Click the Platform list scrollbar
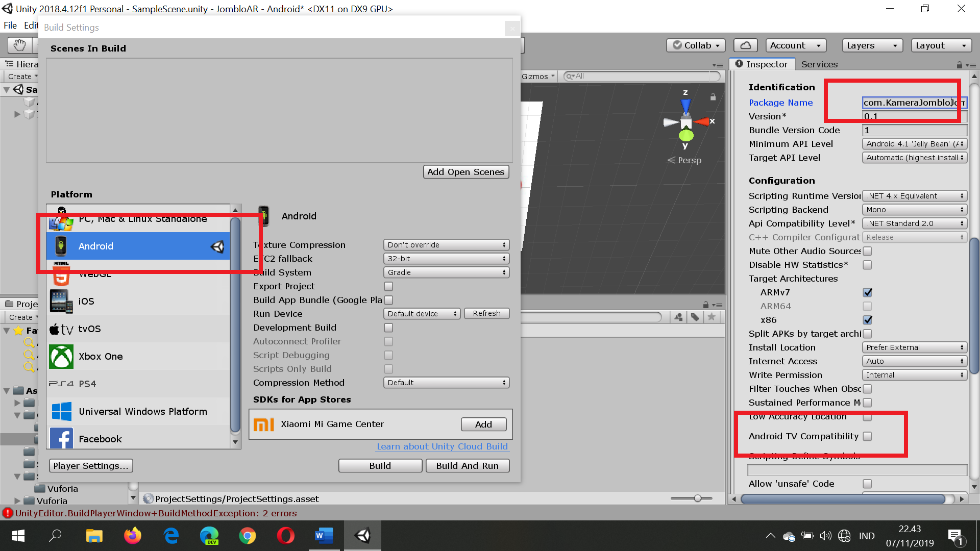The width and height of the screenshot is (980, 551). [x=235, y=324]
